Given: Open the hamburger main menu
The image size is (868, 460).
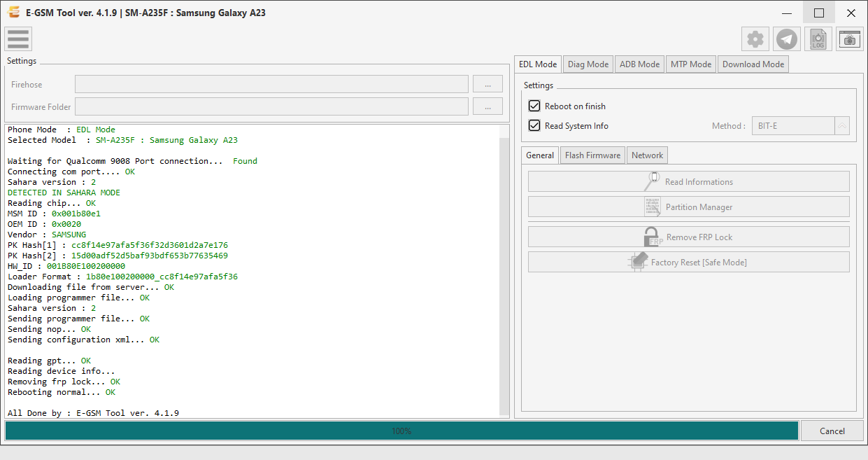Looking at the screenshot, I should click(18, 39).
